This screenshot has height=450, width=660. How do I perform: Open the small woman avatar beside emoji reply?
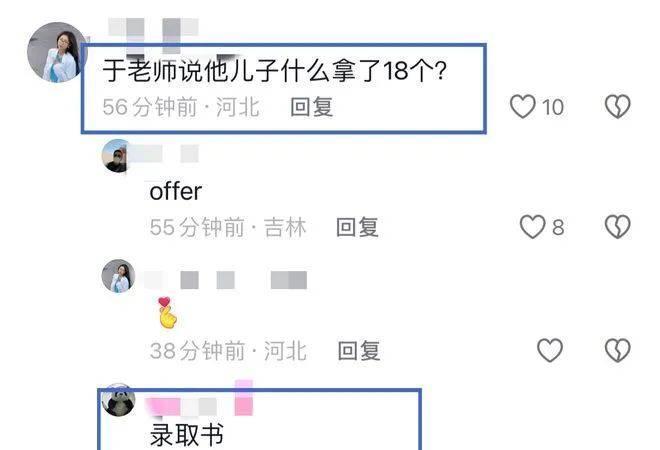(118, 276)
